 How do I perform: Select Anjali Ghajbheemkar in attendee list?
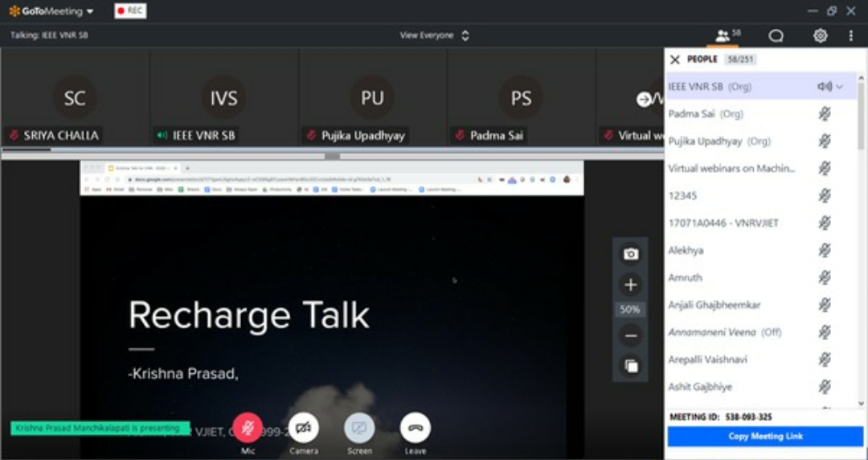point(714,305)
